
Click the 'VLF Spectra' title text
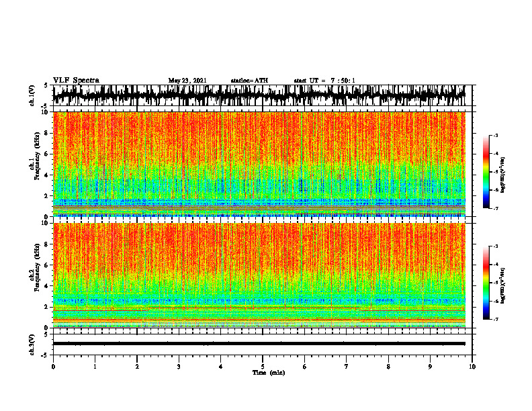pos(76,80)
